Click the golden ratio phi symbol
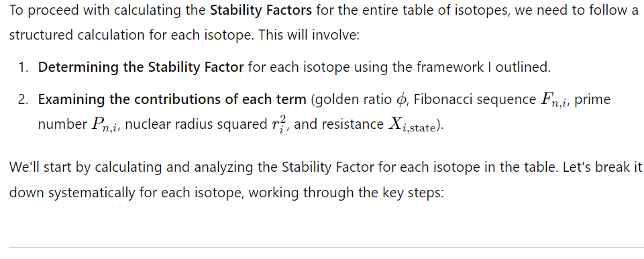This screenshot has height=259, width=644. 401,100
